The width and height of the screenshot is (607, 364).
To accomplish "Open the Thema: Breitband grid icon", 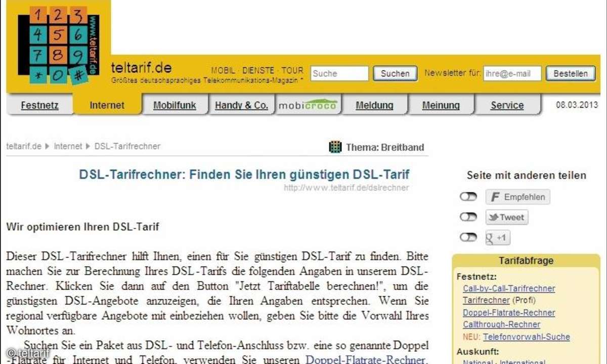I will tap(335, 147).
